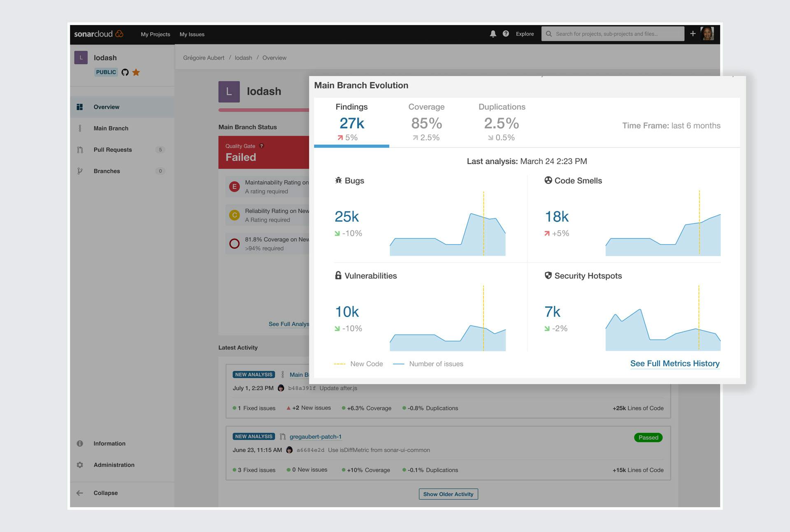Click the large lodash L avatar

pos(229,92)
